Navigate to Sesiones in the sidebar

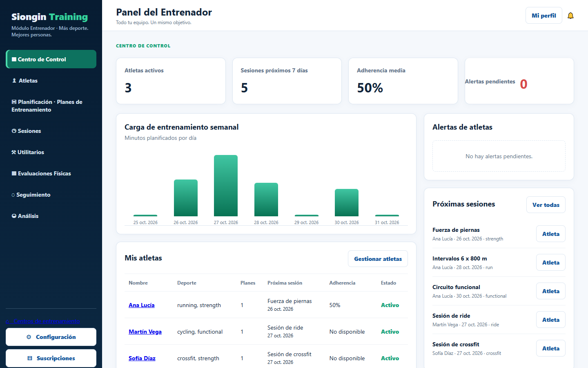51,131
